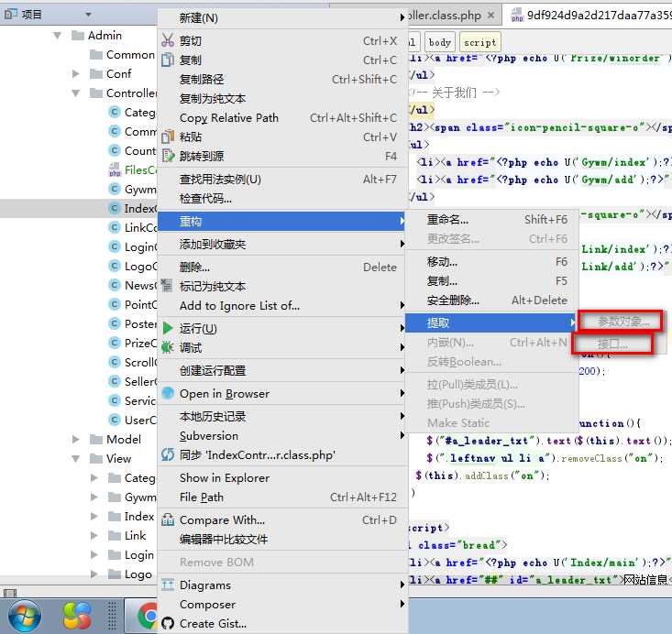
Task: Select 检查代码... menu entry
Action: pos(282,198)
